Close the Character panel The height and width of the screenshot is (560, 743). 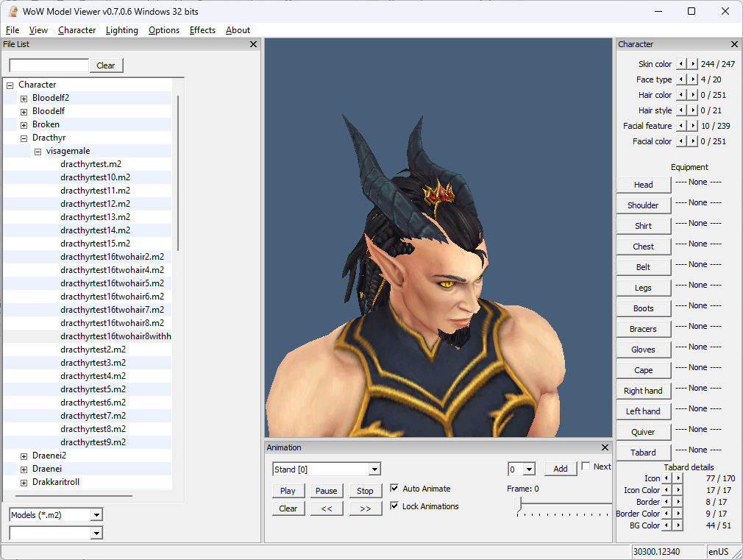click(x=734, y=44)
